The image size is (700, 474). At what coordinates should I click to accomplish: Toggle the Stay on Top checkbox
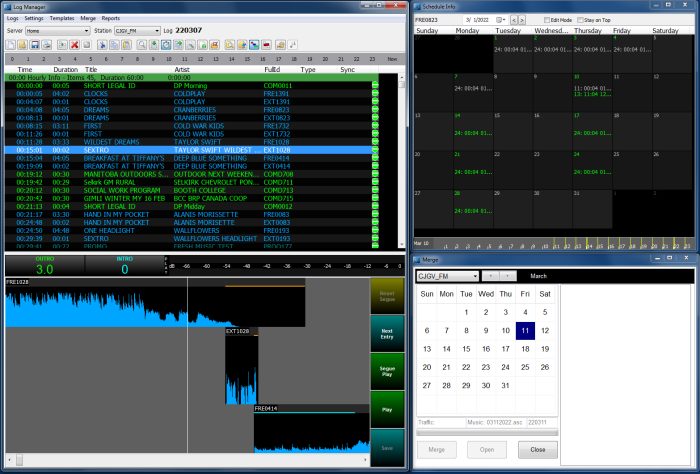click(580, 20)
